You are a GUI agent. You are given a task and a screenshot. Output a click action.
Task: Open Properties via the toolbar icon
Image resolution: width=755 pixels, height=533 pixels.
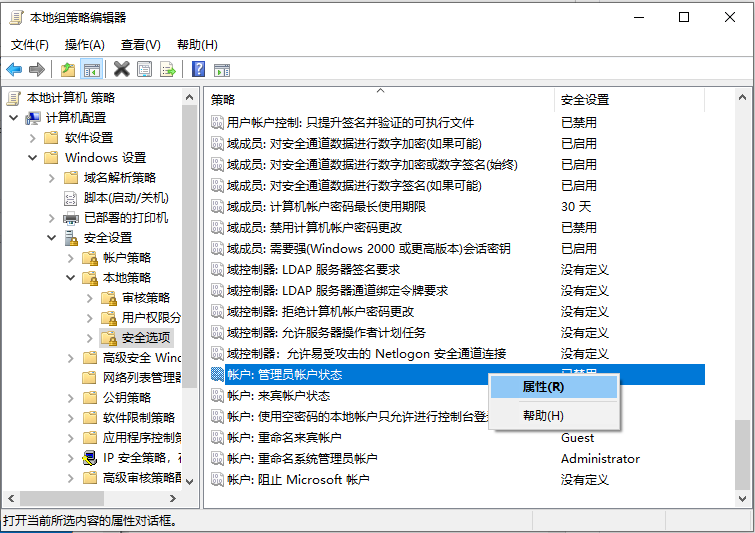click(145, 69)
